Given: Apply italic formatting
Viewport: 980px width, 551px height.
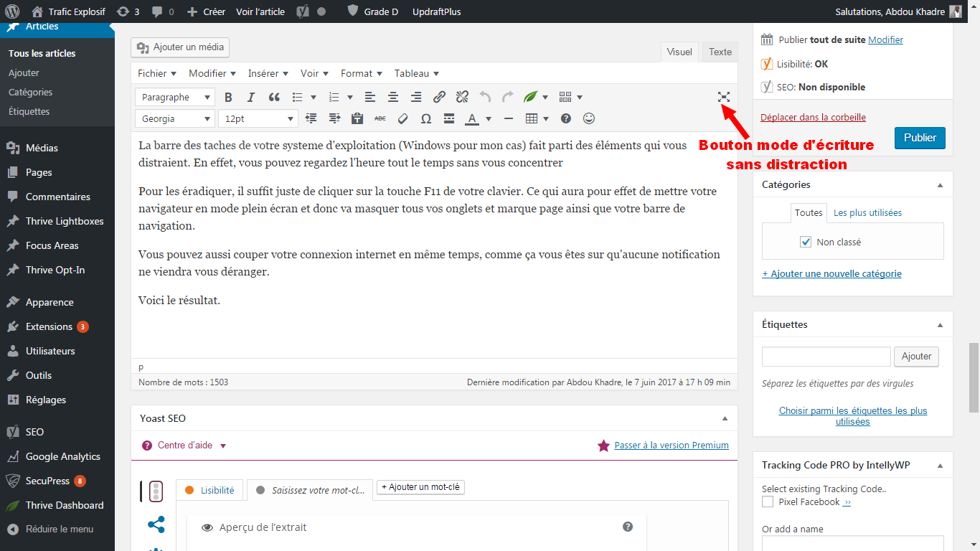Looking at the screenshot, I should [x=251, y=98].
